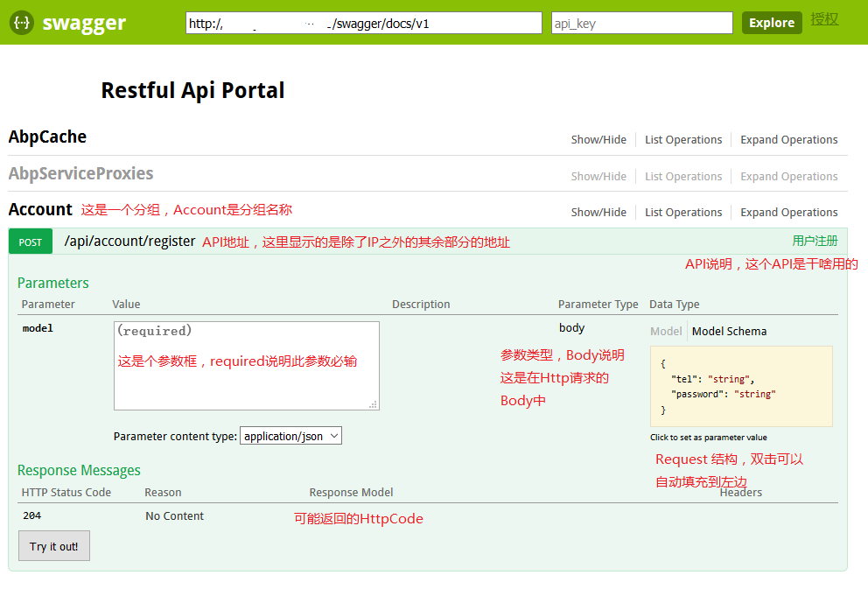Image resolution: width=868 pixels, height=589 pixels.
Task: Click the Try it out! button
Action: click(53, 546)
